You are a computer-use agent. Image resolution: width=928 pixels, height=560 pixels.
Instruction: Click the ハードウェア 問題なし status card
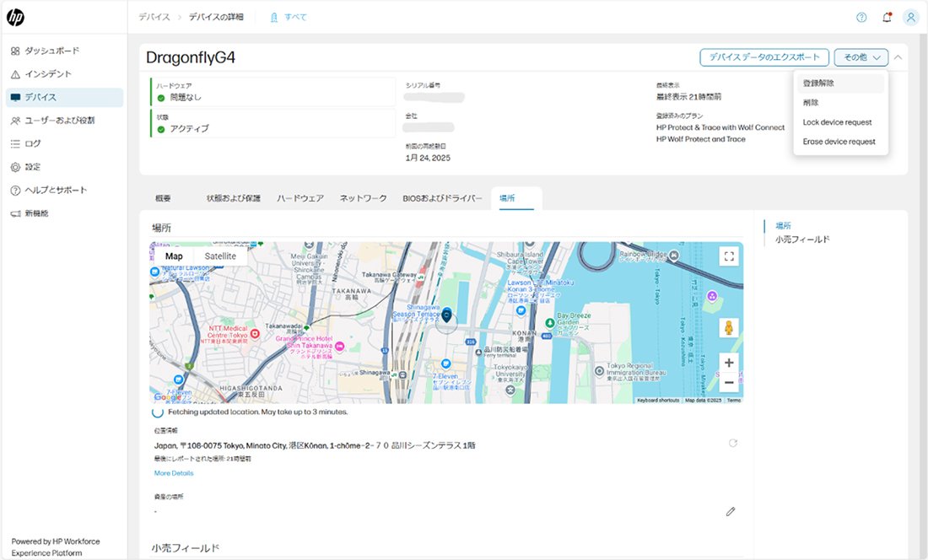(272, 92)
